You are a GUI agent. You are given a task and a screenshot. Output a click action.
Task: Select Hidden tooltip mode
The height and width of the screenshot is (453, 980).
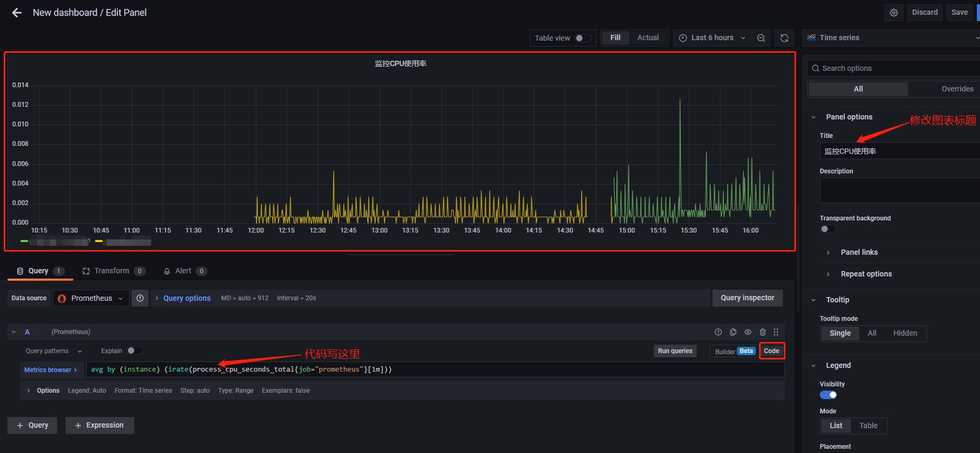click(905, 333)
